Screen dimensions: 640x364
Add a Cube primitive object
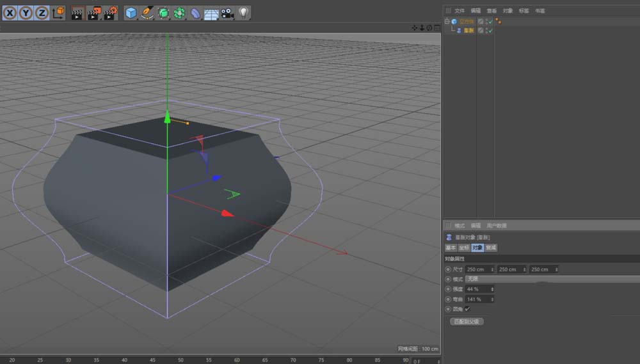tap(131, 12)
